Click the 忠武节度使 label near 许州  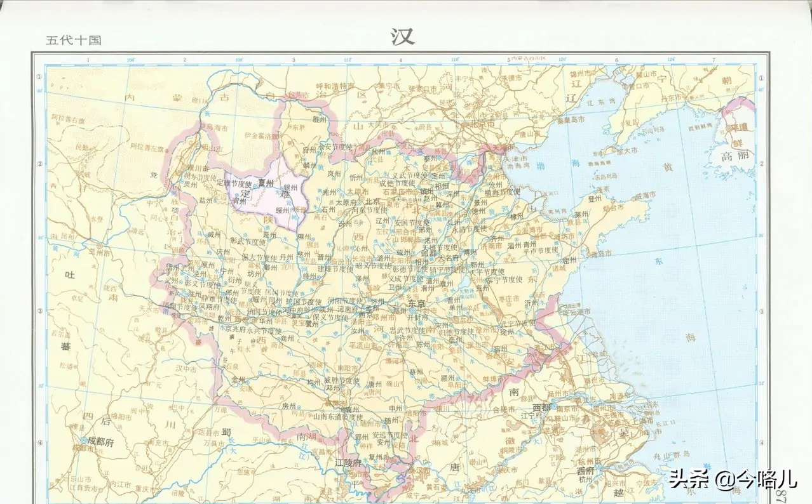pyautogui.click(x=407, y=329)
